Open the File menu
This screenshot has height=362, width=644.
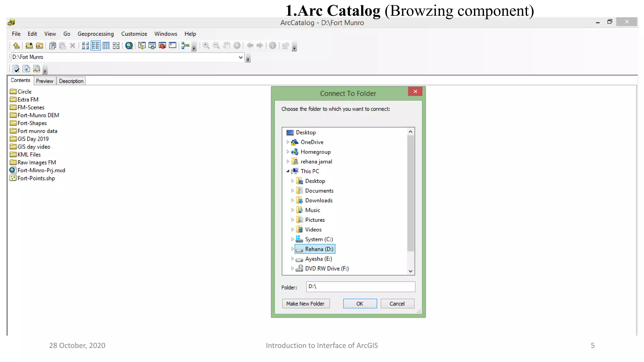tap(16, 34)
